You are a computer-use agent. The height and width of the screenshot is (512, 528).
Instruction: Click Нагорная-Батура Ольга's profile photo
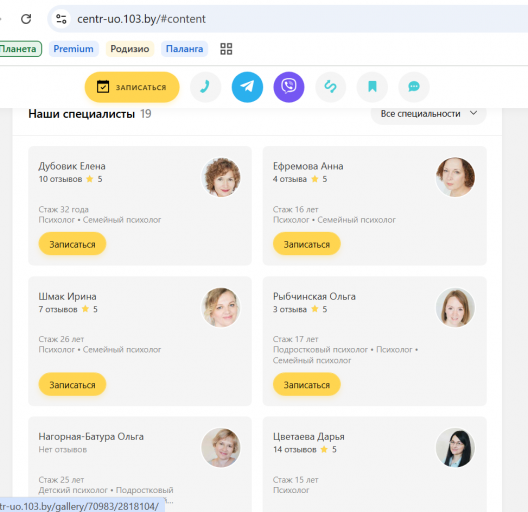coord(221,448)
